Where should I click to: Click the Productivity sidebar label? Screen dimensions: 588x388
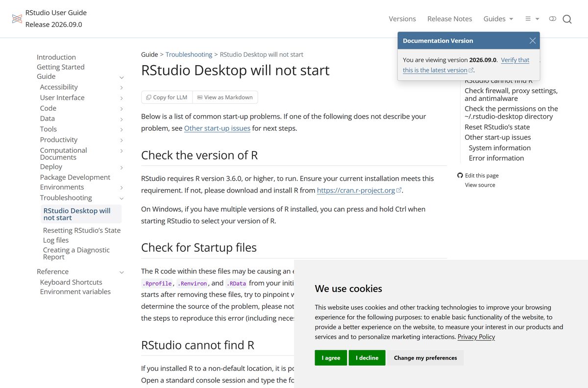[59, 140]
